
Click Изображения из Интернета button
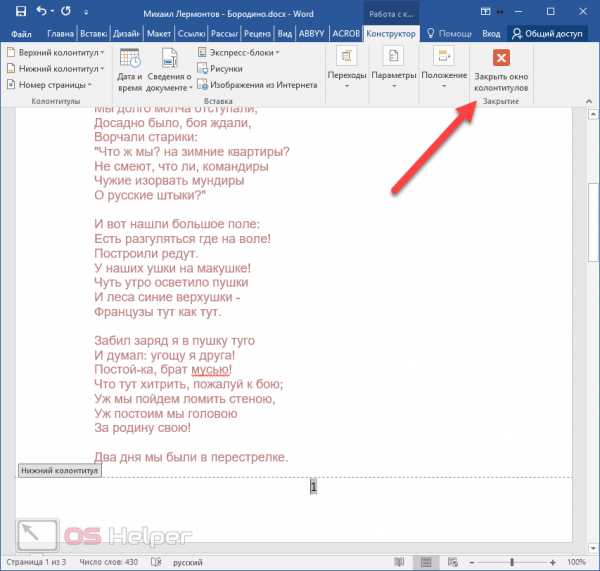257,85
